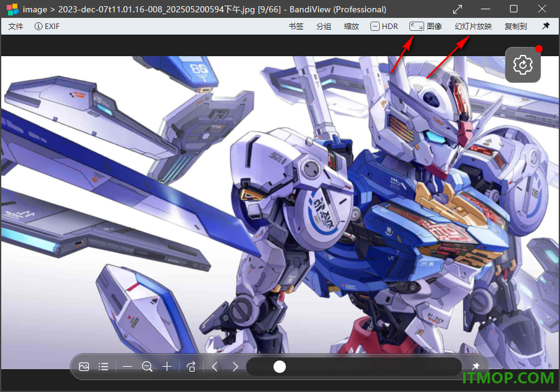The width and height of the screenshot is (560, 392).
Task: Open the 缩放 zoom menu
Action: click(x=351, y=27)
